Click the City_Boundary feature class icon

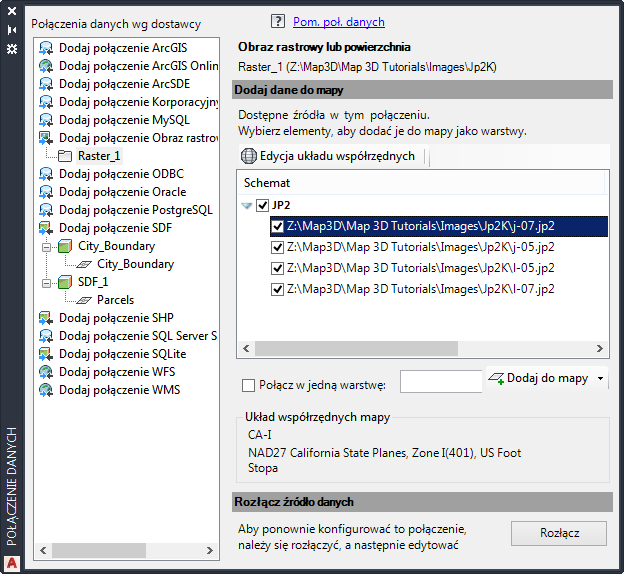[x=84, y=264]
